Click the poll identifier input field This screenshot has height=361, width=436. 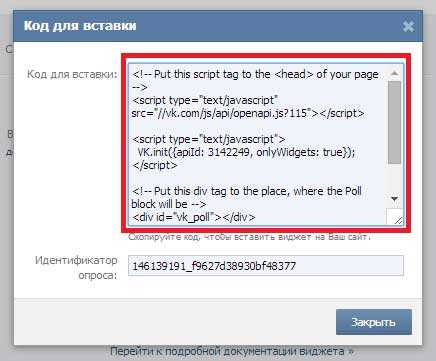(x=266, y=266)
